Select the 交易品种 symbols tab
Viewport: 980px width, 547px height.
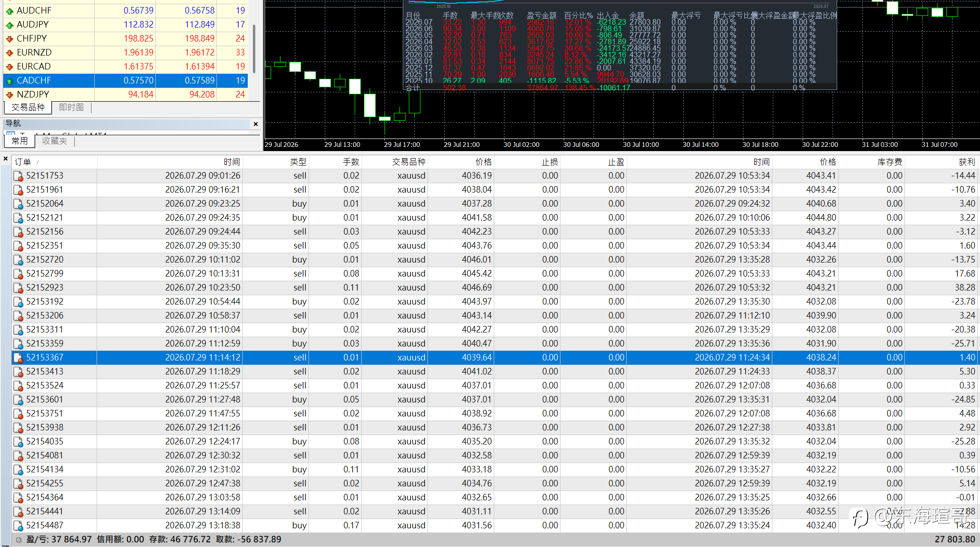[x=28, y=108]
